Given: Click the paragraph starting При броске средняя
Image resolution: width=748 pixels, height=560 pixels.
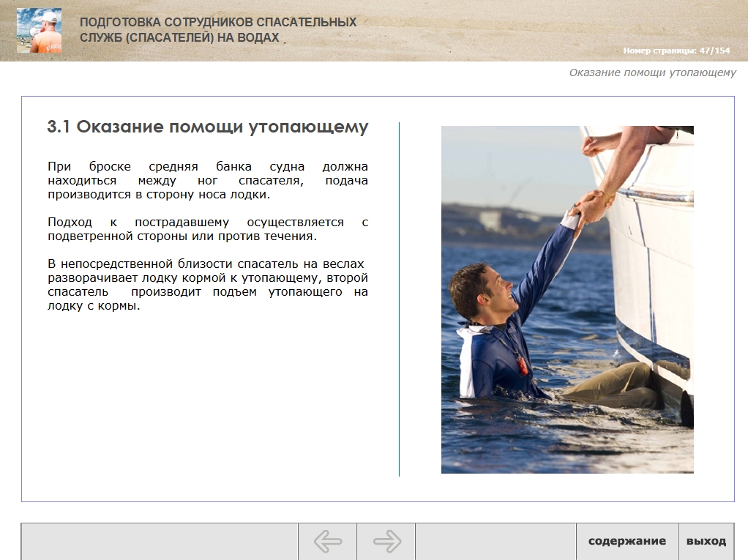Looking at the screenshot, I should point(208,180).
